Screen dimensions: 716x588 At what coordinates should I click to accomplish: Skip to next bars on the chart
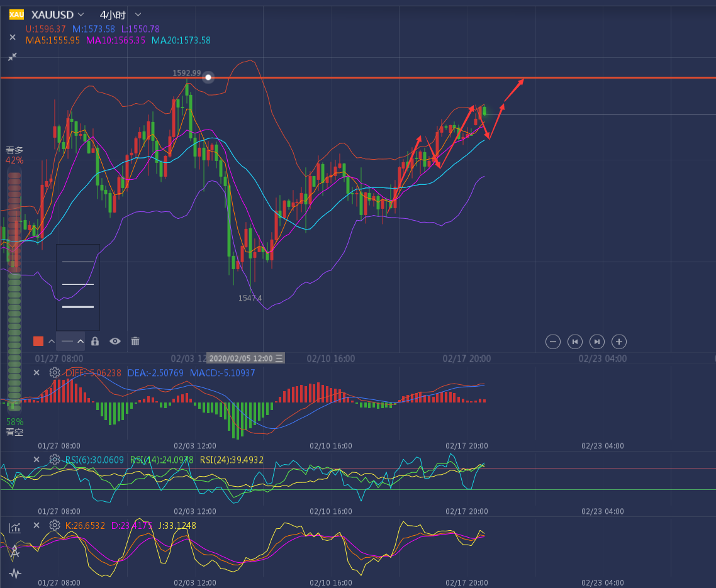point(597,341)
